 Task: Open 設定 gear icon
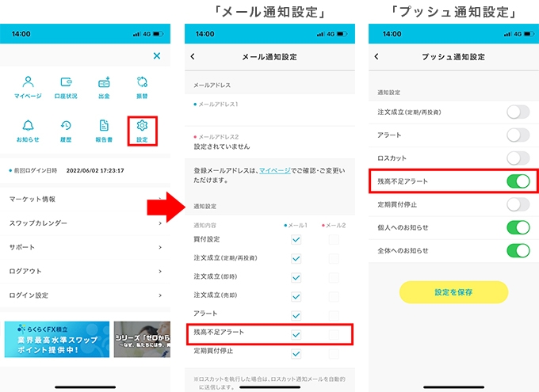(x=143, y=130)
